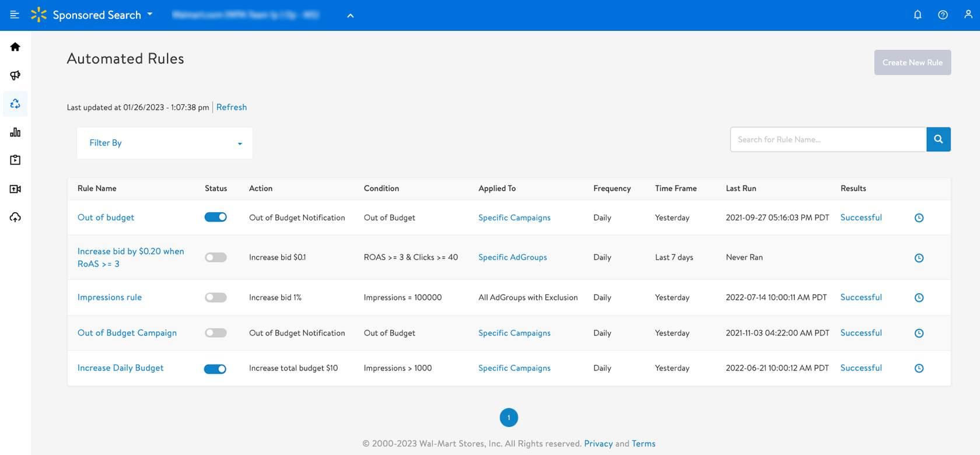Refresh the automated rules list
Viewport: 980px width, 455px height.
point(232,107)
